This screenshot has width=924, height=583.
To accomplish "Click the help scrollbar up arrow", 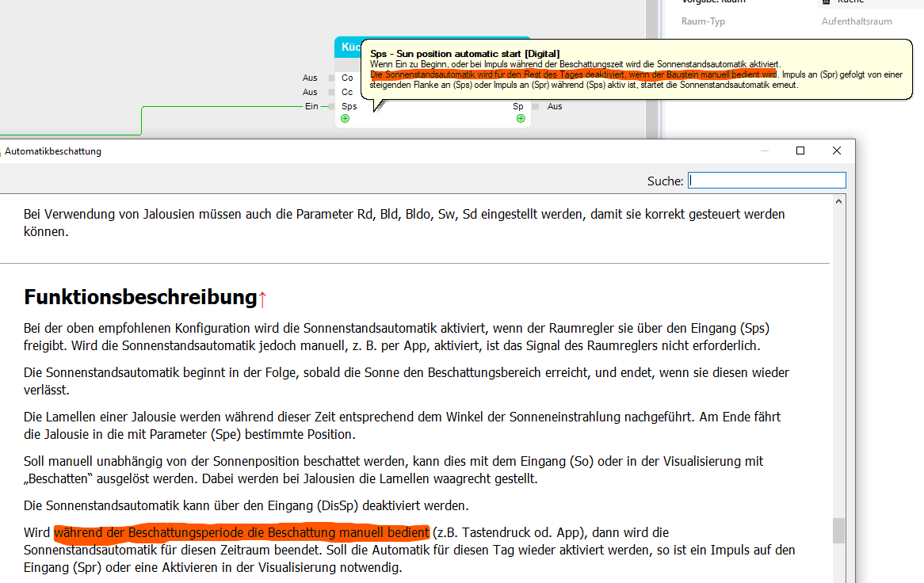I will point(838,202).
